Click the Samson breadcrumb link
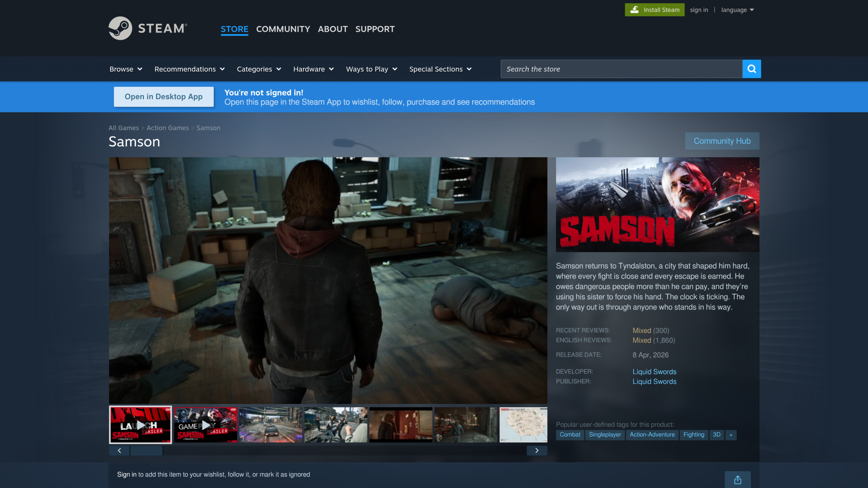The image size is (868, 488). click(x=208, y=128)
